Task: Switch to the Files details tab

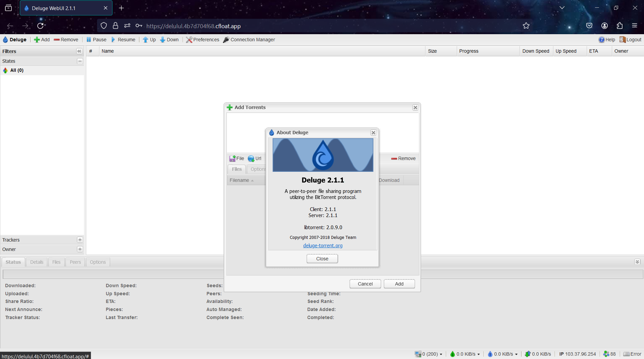Action: coord(56,262)
